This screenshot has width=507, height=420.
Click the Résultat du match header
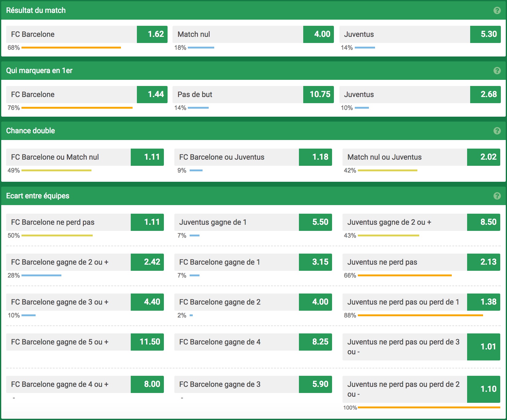253,10
